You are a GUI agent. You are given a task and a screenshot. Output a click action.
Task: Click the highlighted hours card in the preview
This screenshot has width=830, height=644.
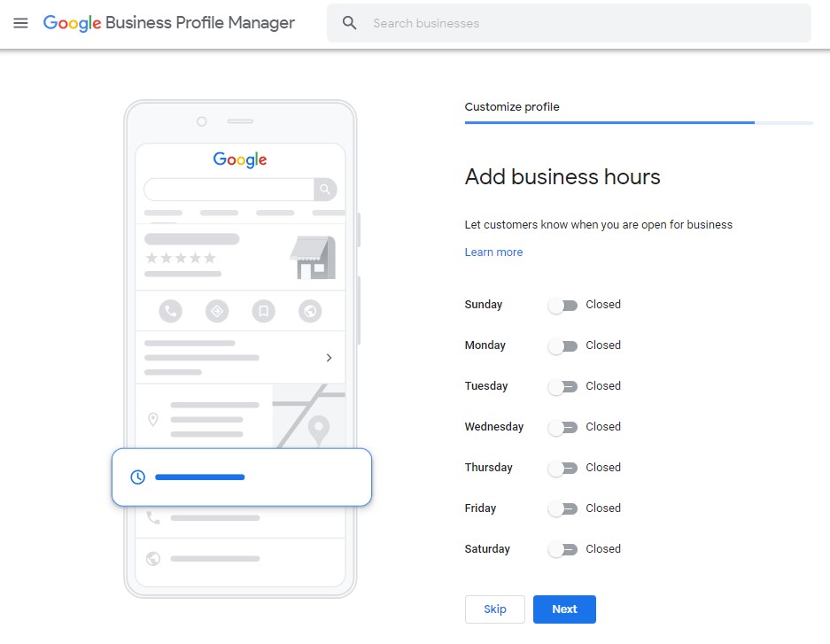click(241, 477)
